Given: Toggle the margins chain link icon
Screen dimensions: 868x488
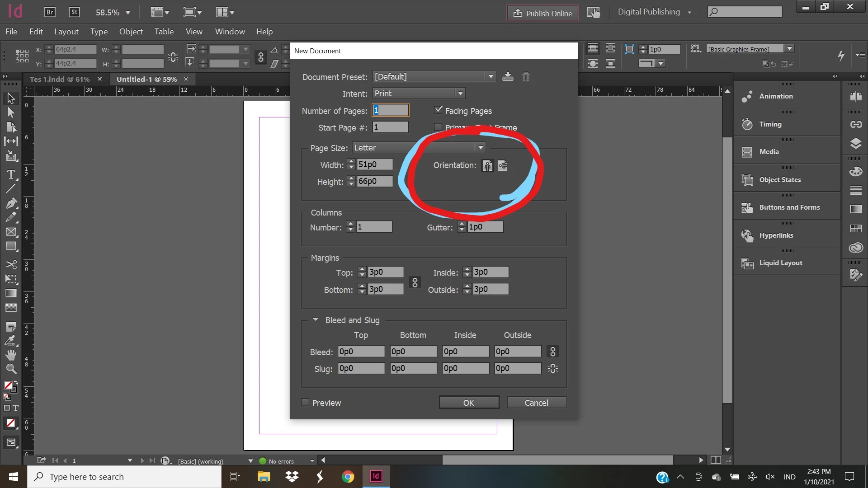Looking at the screenshot, I should point(415,282).
